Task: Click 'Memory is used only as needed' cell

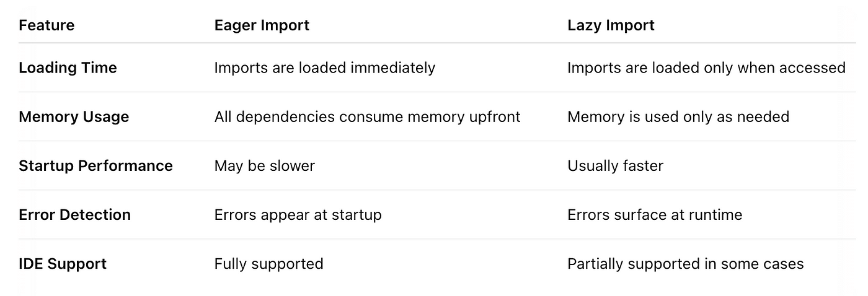Action: point(678,116)
